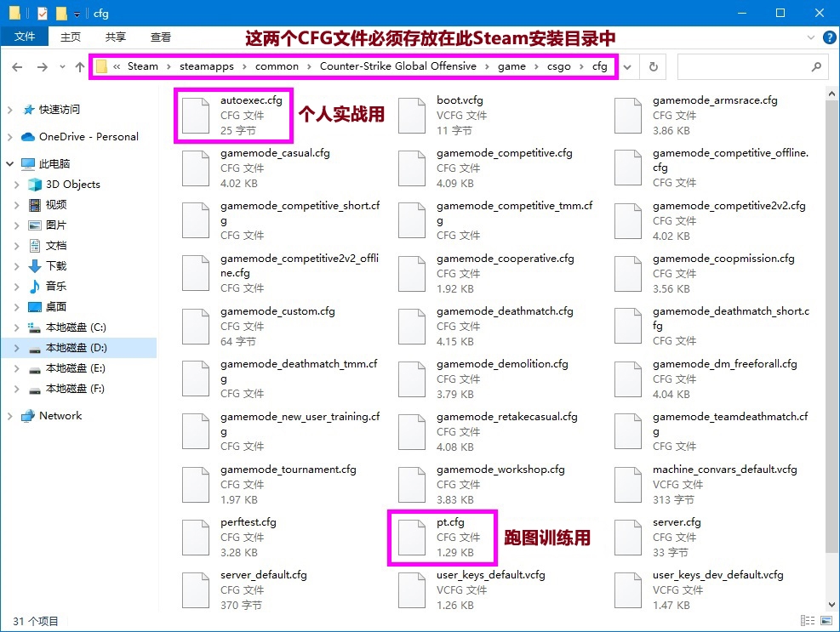Switch to the 查看 ribbon tab
This screenshot has height=632, width=840.
pos(160,37)
